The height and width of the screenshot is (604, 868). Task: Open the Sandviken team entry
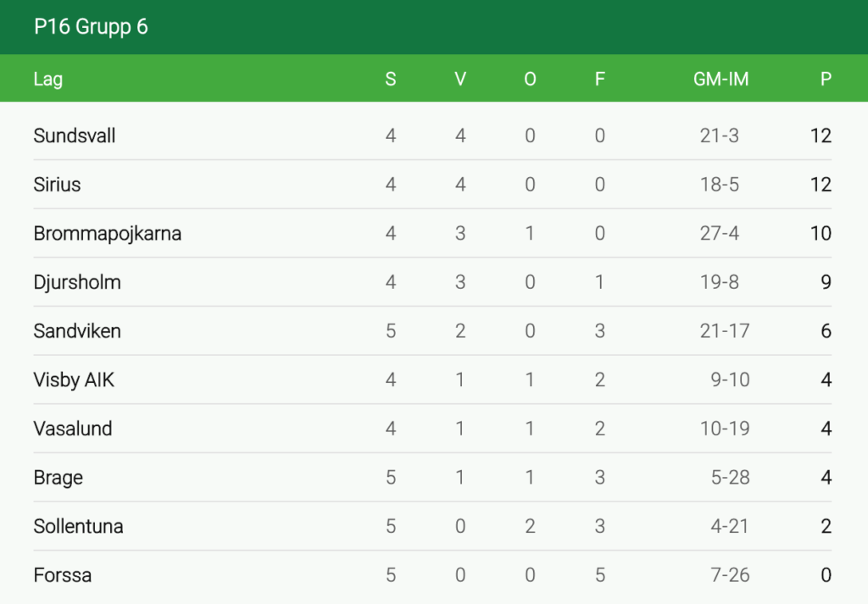(x=77, y=331)
